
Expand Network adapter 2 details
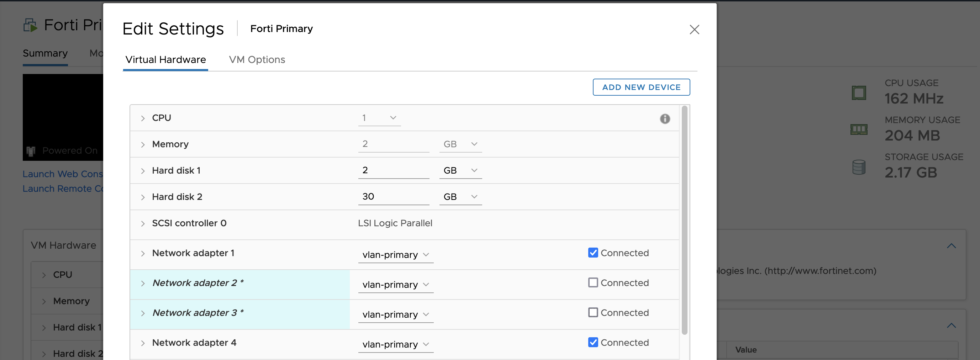pos(143,284)
